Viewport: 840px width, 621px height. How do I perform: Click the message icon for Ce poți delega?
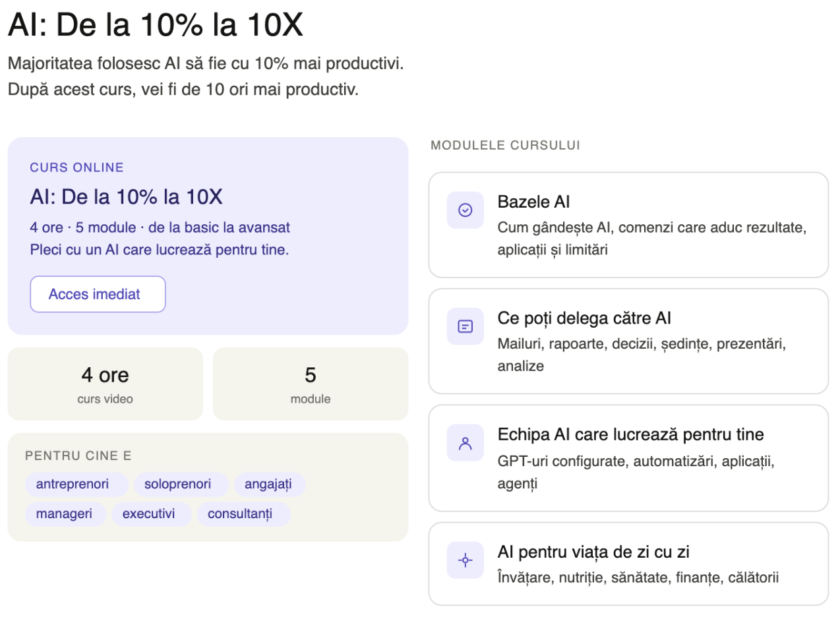[465, 326]
